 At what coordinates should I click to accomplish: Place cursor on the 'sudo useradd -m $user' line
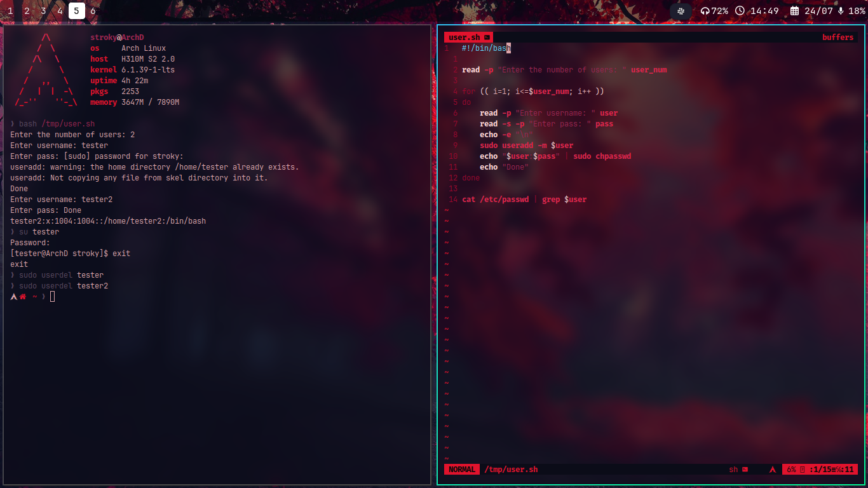point(526,146)
